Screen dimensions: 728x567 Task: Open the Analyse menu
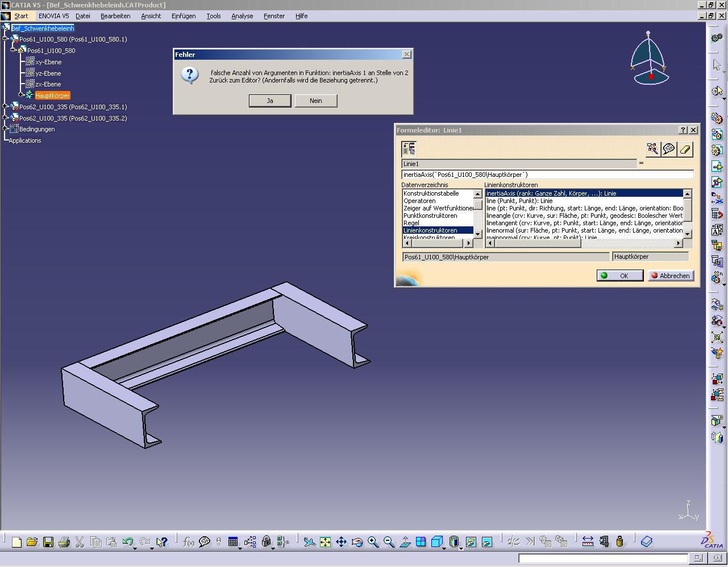click(x=242, y=16)
